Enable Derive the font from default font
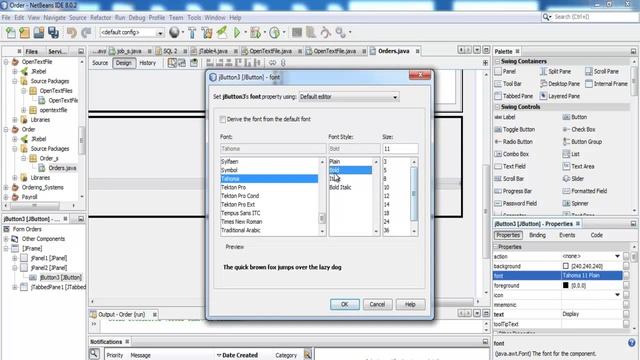 222,119
